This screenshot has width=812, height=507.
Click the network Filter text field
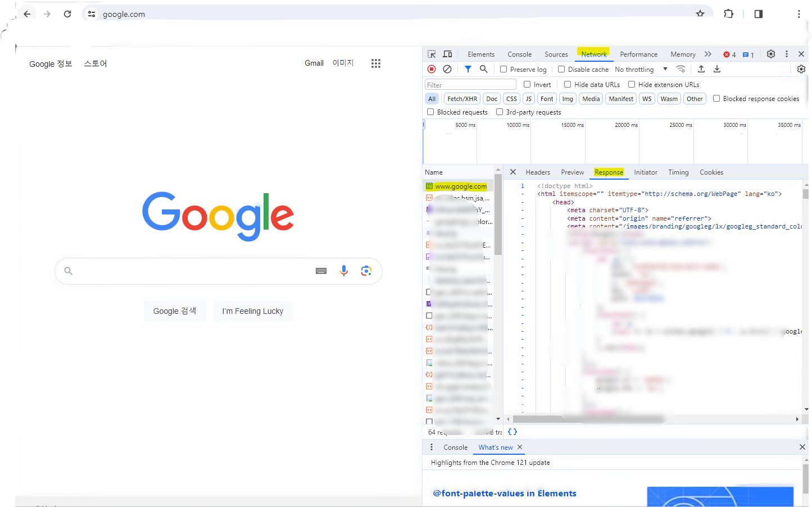(470, 85)
